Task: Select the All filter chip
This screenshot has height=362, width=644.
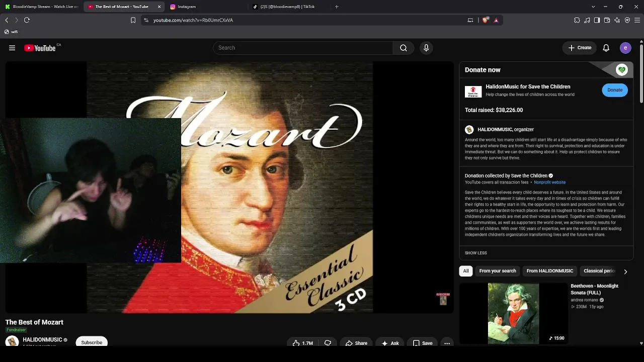Action: click(x=466, y=271)
